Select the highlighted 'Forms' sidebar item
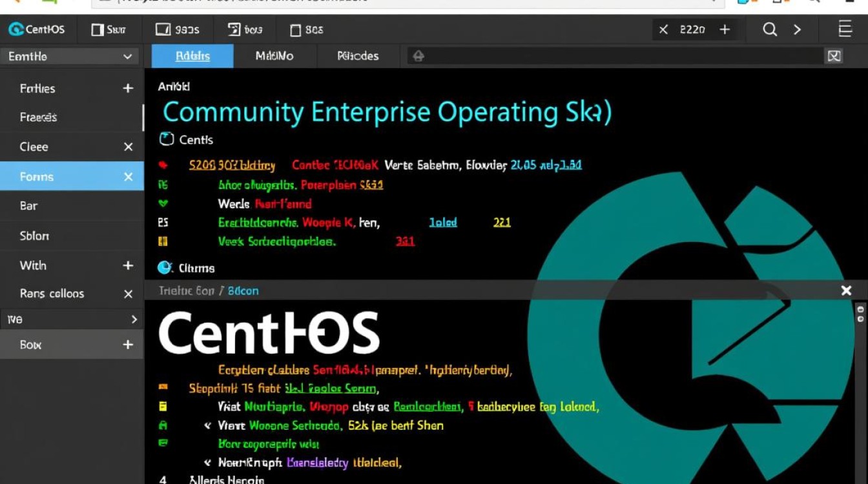868x484 pixels. point(72,177)
